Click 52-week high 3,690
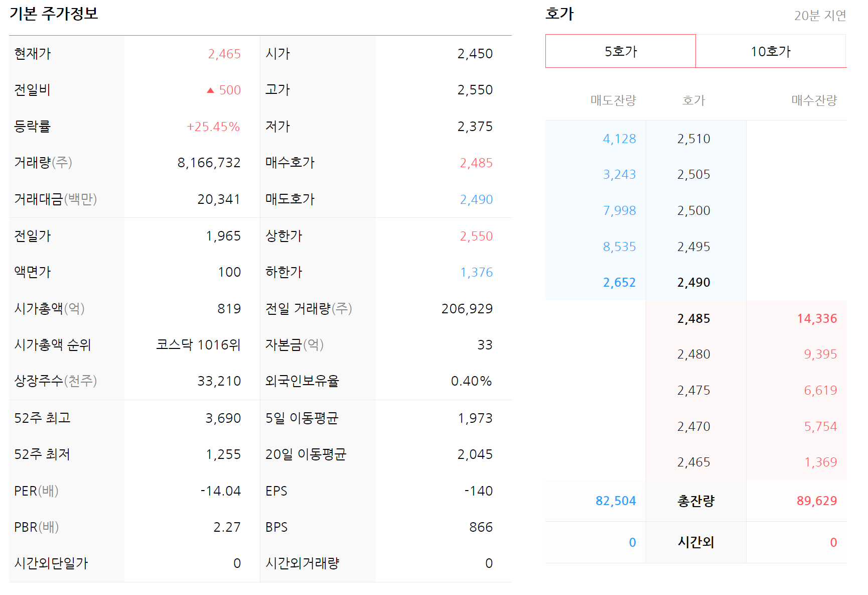The height and width of the screenshot is (595, 868). (x=223, y=418)
